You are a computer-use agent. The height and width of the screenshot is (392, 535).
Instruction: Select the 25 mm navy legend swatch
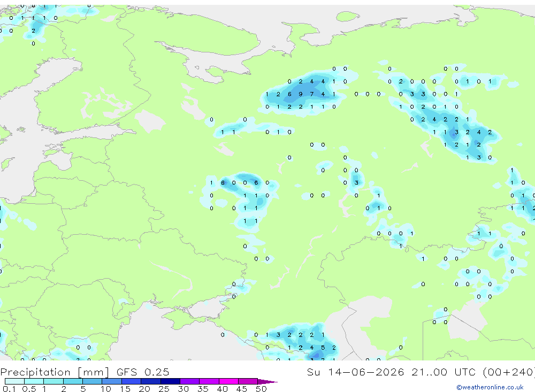170,381
